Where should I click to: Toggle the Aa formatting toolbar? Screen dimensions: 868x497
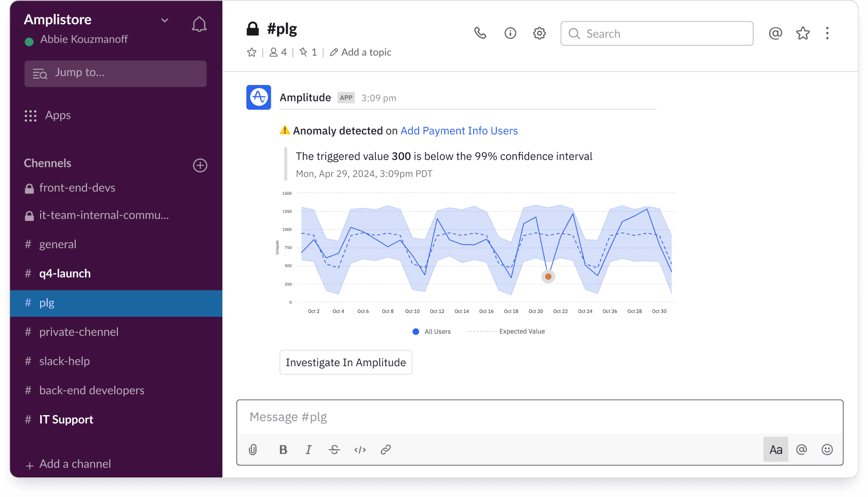click(x=775, y=450)
